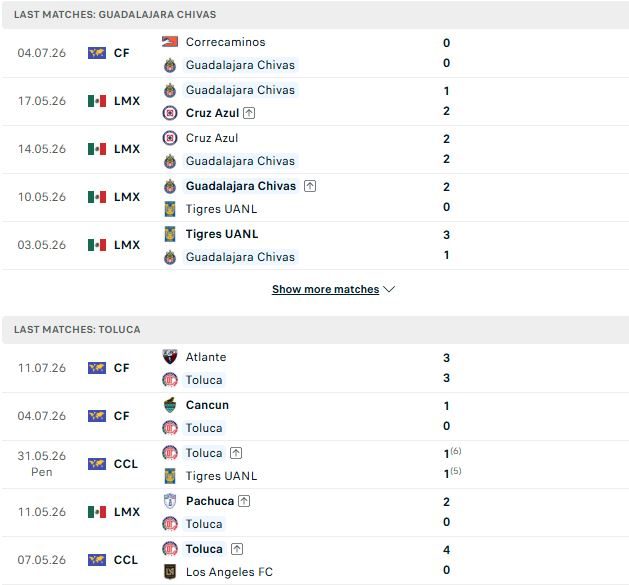
Task: Open Toluca vs Tigres UANL penalty match
Action: (314, 465)
